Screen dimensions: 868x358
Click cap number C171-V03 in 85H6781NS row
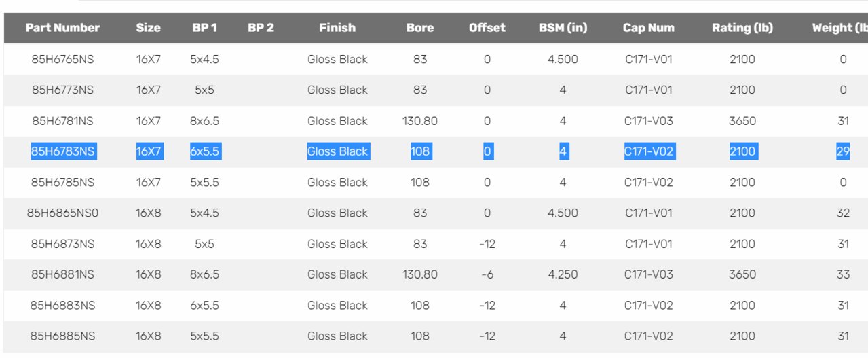tap(649, 121)
